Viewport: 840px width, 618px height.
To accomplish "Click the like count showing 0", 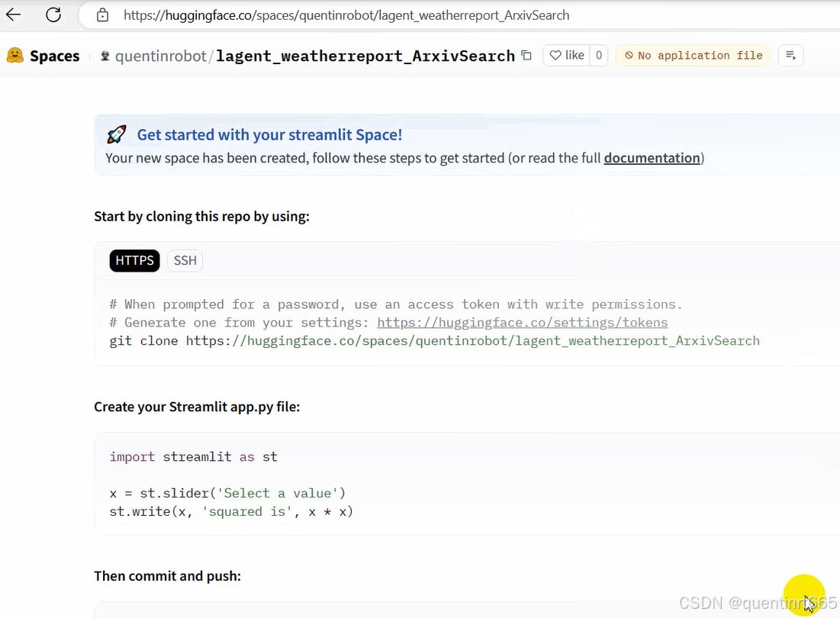I will (599, 55).
